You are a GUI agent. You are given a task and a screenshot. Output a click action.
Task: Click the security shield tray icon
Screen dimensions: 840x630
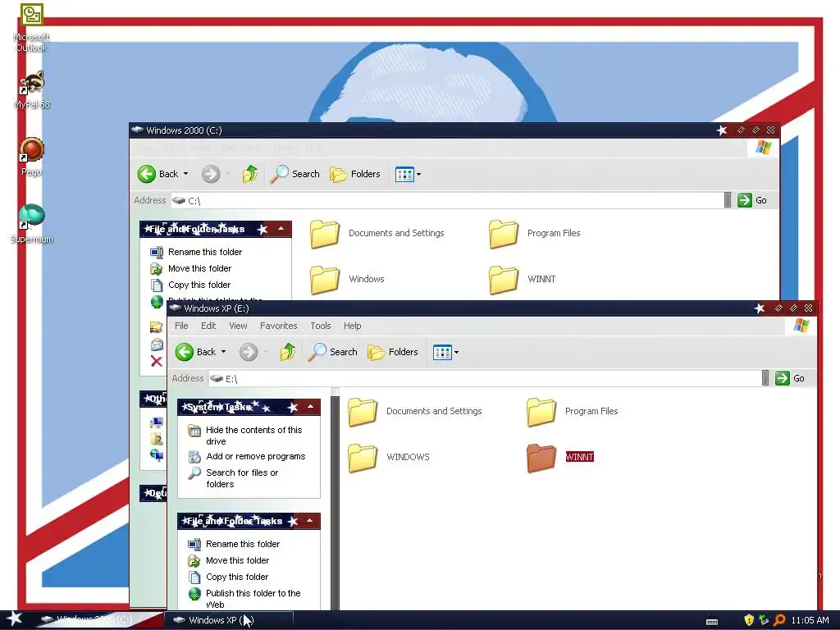tap(749, 620)
